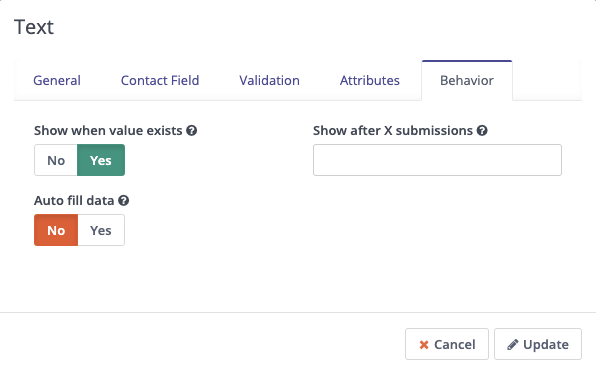Viewport: 596px width, 374px height.
Task: Click the active Behavior tab
Action: pos(467,81)
